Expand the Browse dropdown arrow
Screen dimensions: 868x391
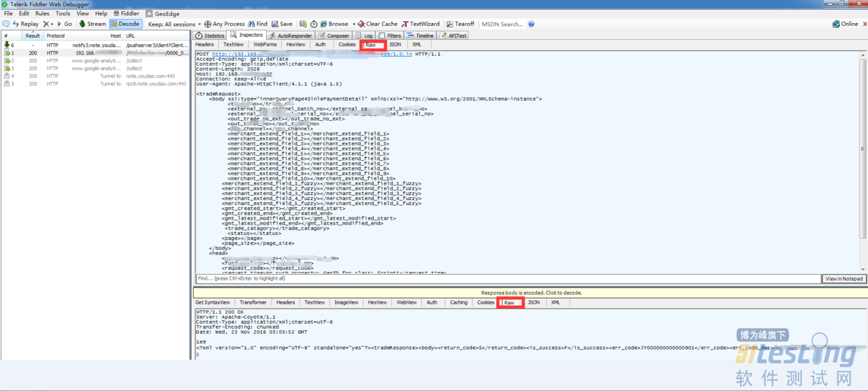353,24
